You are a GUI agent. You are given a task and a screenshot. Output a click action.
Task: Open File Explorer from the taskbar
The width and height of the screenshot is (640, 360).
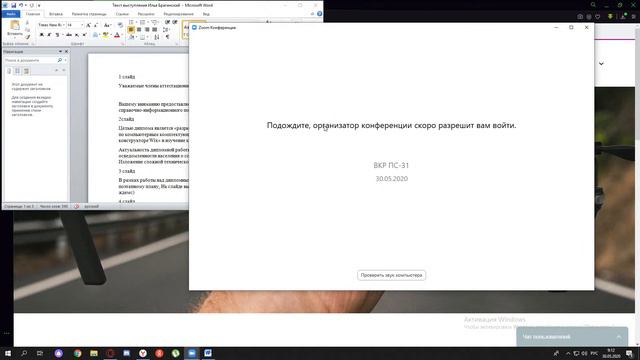point(94,353)
